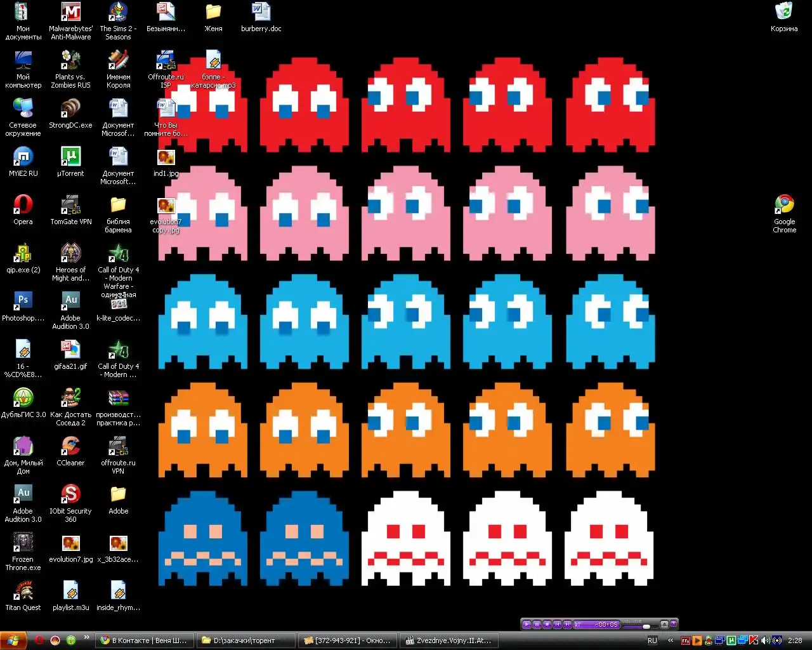The height and width of the screenshot is (650, 812).
Task: Open the CCleaner desktop icon
Action: point(70,446)
